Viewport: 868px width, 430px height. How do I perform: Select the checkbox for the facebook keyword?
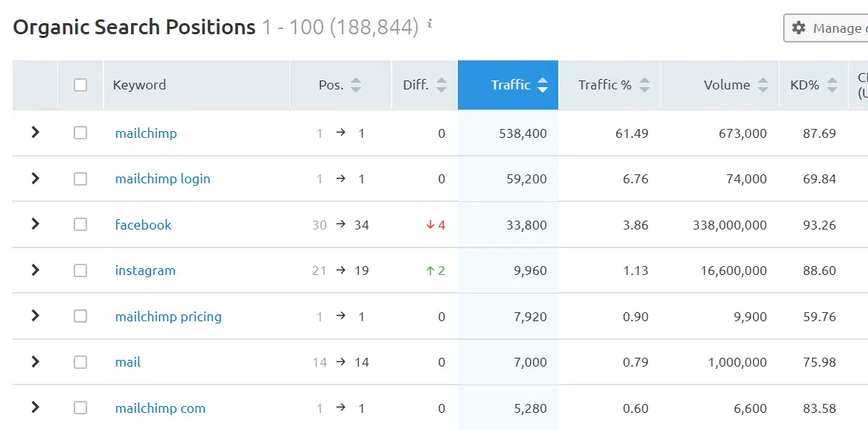[80, 224]
